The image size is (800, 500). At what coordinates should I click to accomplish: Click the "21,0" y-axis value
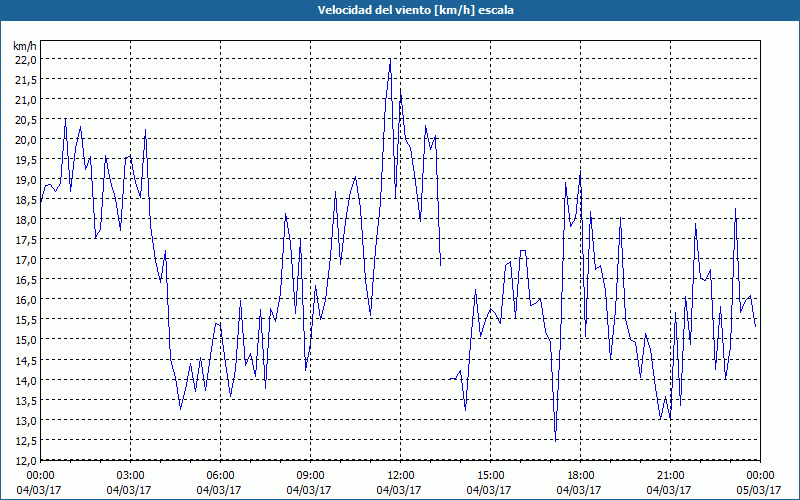[x=26, y=99]
